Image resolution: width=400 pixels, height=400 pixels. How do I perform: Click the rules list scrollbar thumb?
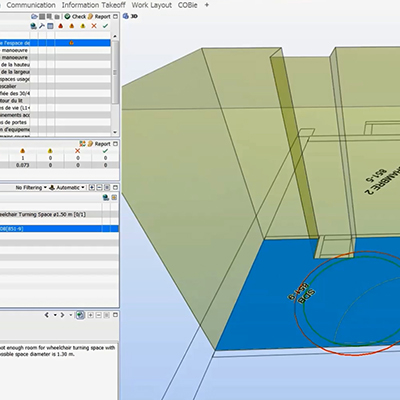(x=115, y=72)
